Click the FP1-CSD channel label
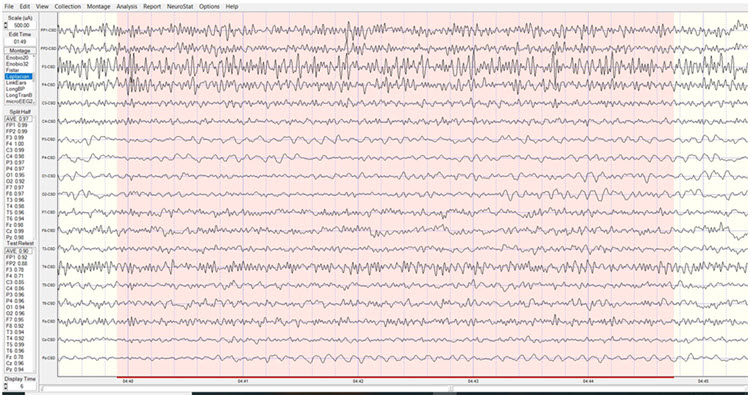The height and width of the screenshot is (395, 750). [48, 30]
